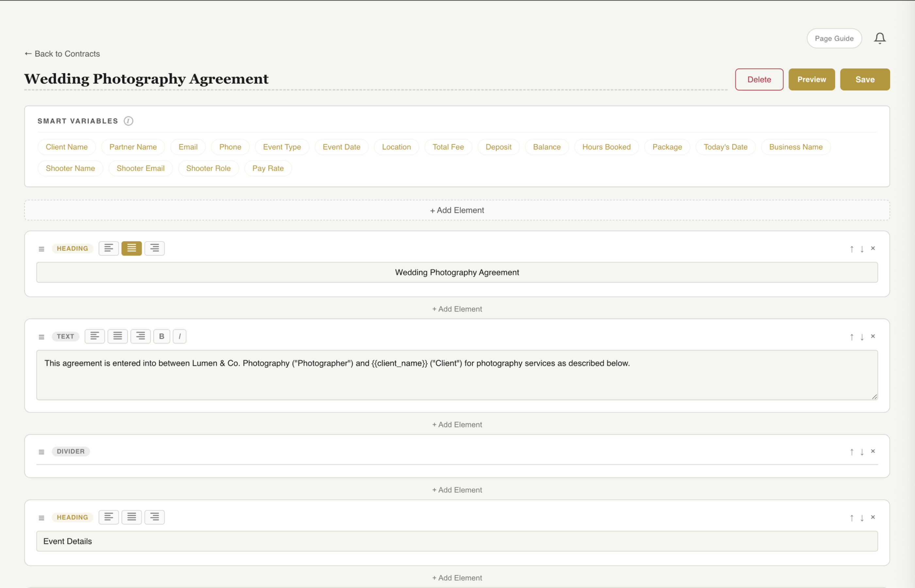Insert the Pay Rate smart variable
Screen dimensions: 915x588
coord(268,168)
